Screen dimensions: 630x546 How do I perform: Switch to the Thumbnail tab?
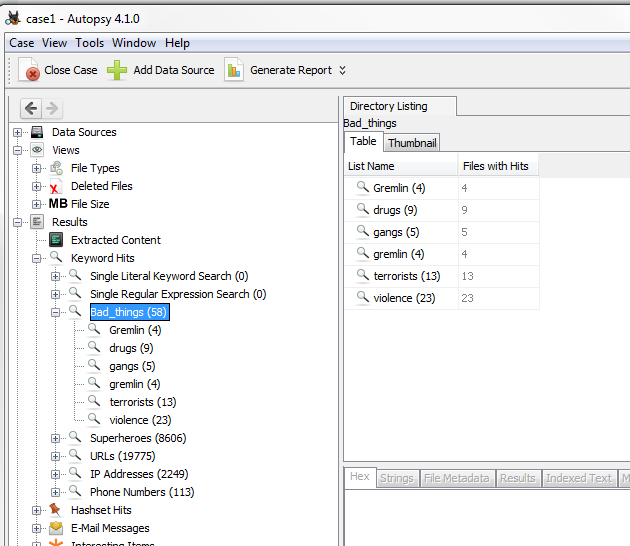[412, 143]
